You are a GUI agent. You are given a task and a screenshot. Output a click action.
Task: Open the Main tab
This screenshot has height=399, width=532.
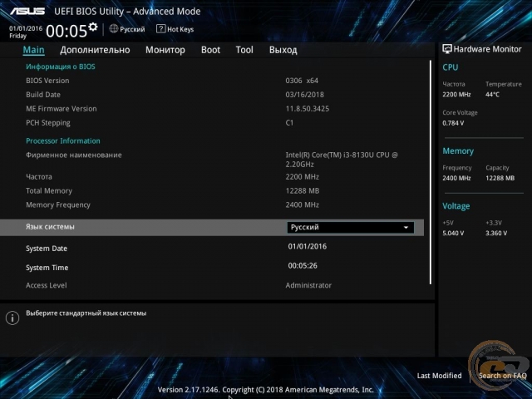(x=33, y=50)
